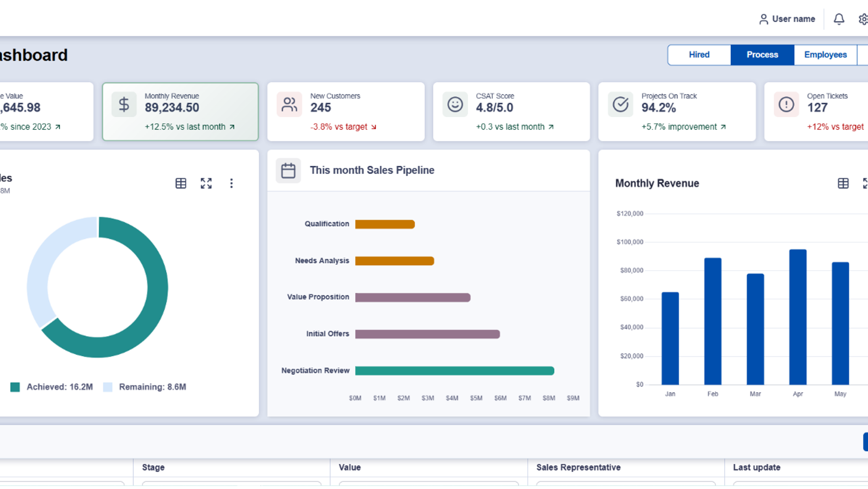Click the Sales Pipeline calendar icon

(288, 171)
